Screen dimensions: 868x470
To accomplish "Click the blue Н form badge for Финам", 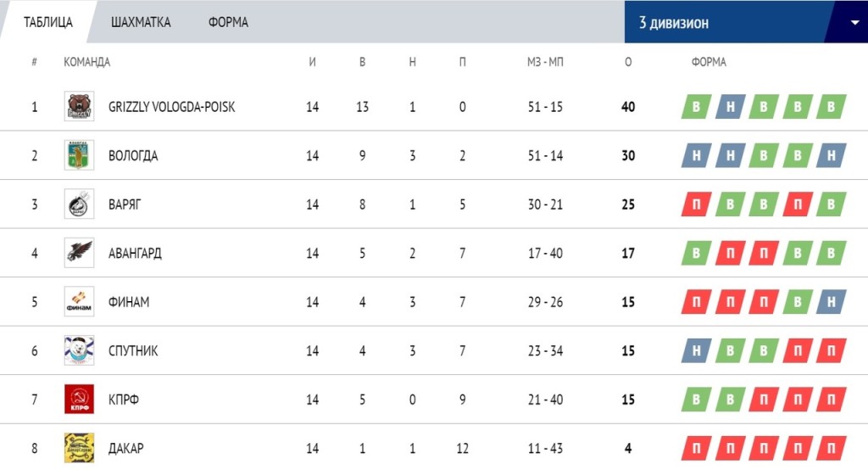I will (831, 302).
